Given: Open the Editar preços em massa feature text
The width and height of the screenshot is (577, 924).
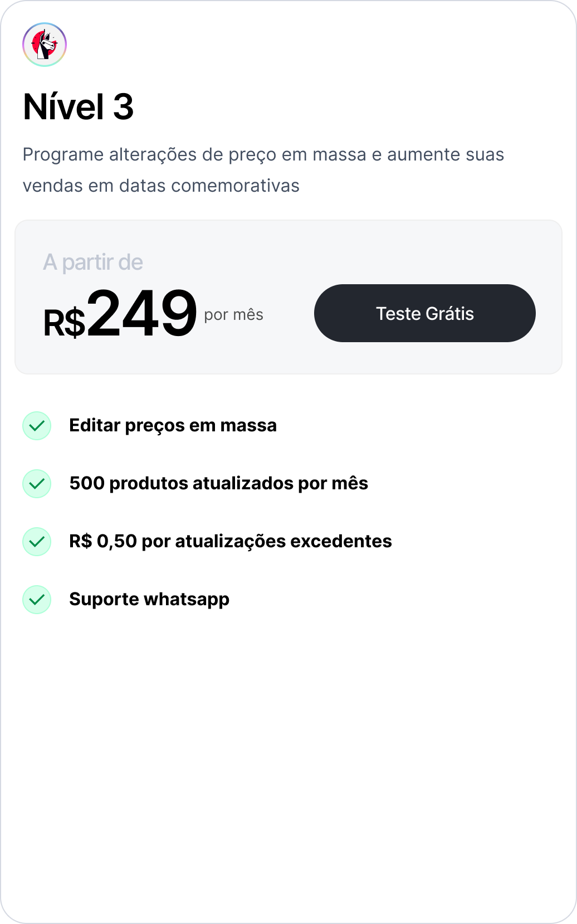Looking at the screenshot, I should (173, 425).
